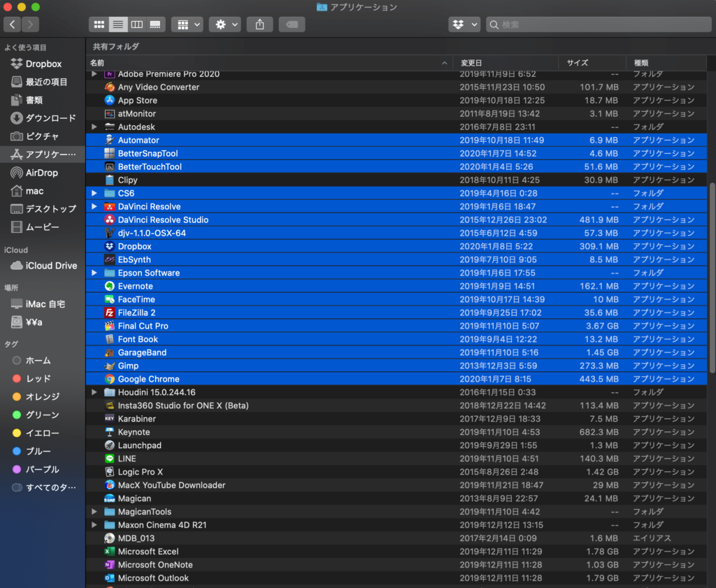Filter by the パープル tag
Viewport: 716px width, 588px height.
[43, 469]
